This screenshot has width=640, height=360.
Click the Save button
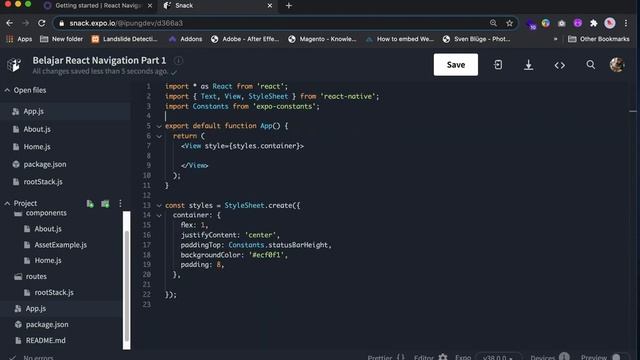click(x=456, y=64)
